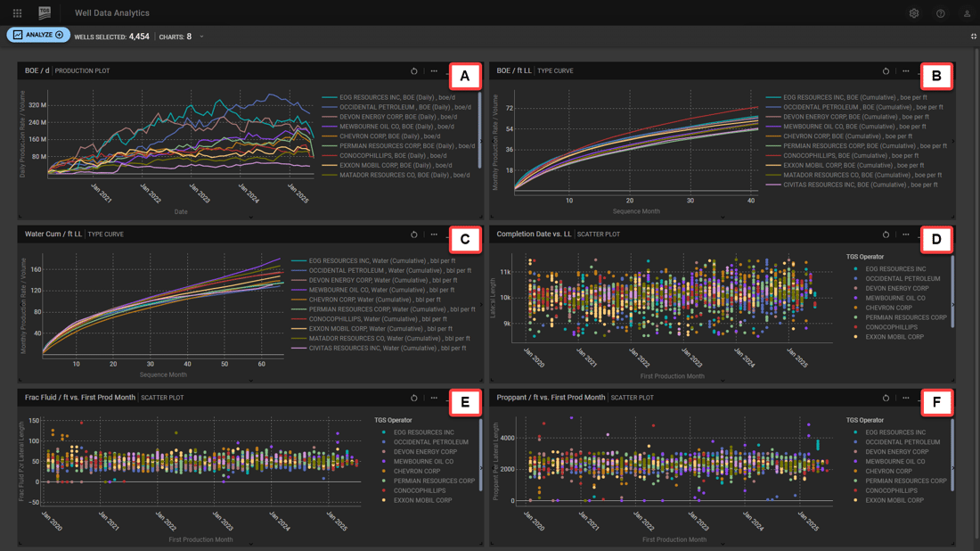
Task: Click the Analyze button
Action: (x=38, y=35)
